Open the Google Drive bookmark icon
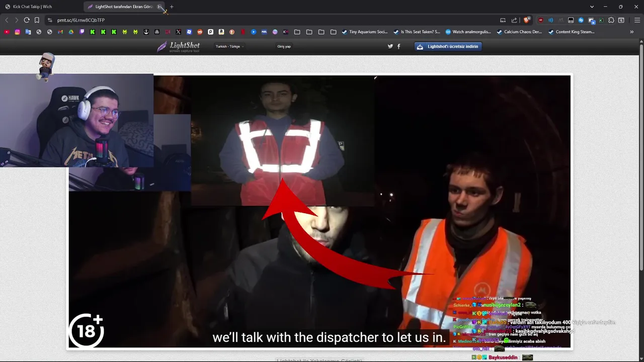The width and height of the screenshot is (644, 362). tap(71, 32)
